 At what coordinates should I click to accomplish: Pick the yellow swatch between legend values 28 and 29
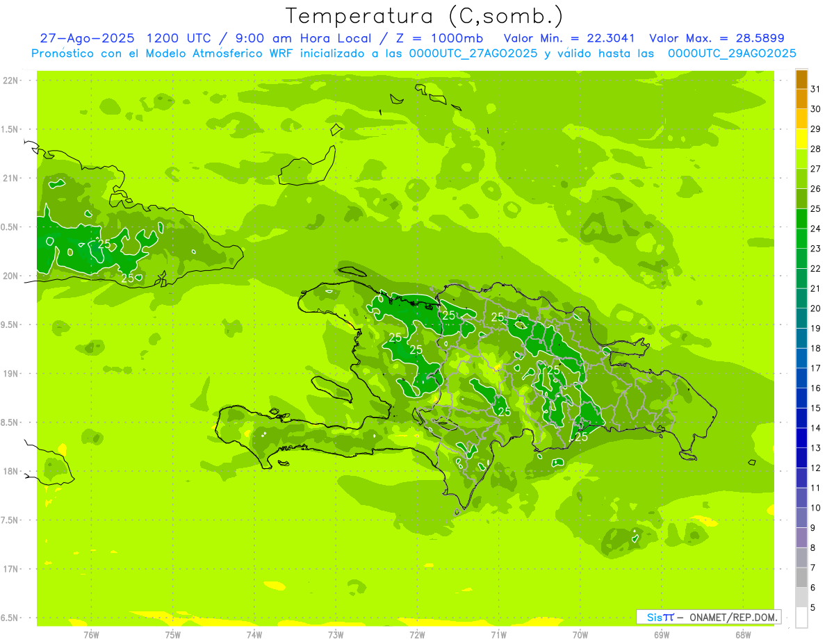click(x=801, y=139)
